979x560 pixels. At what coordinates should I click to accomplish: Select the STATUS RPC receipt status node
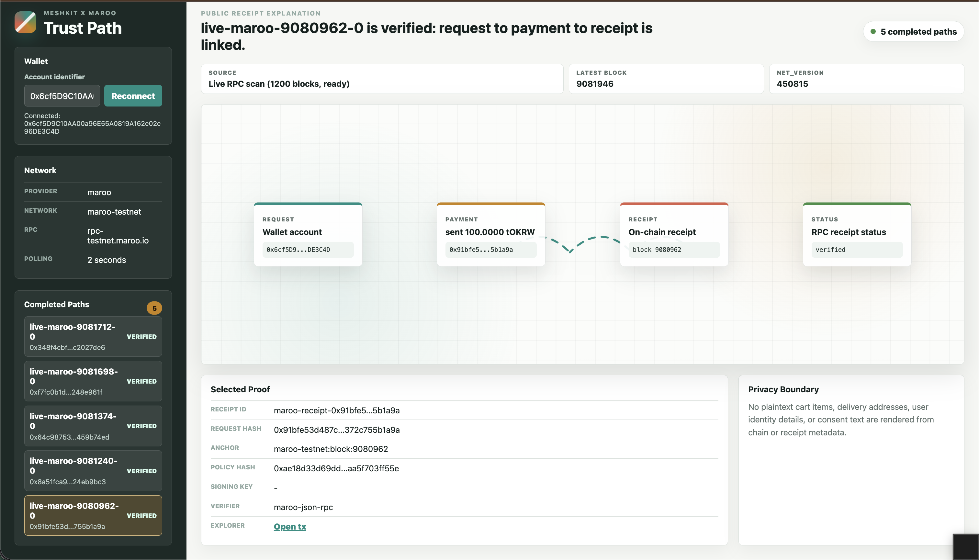tap(857, 234)
